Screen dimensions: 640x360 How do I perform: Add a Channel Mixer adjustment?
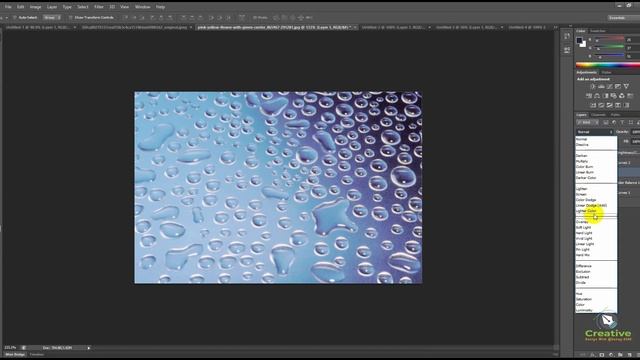click(x=622, y=96)
